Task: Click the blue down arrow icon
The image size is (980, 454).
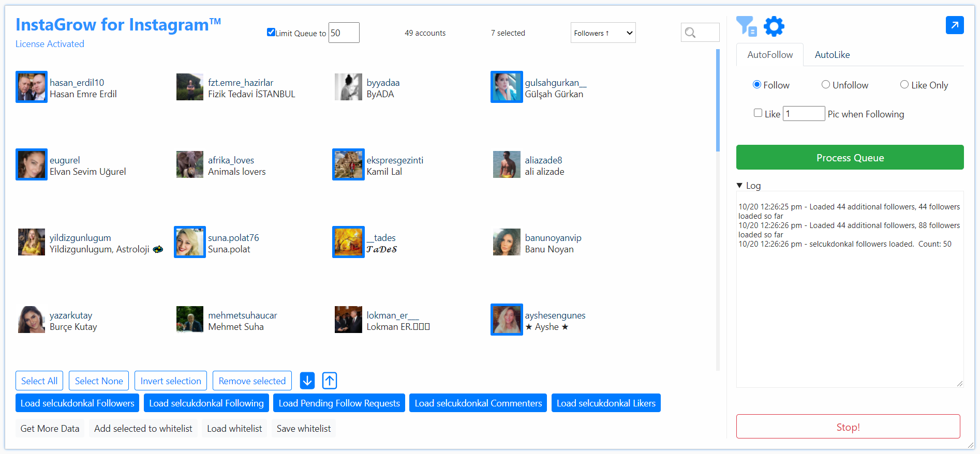Action: coord(307,381)
